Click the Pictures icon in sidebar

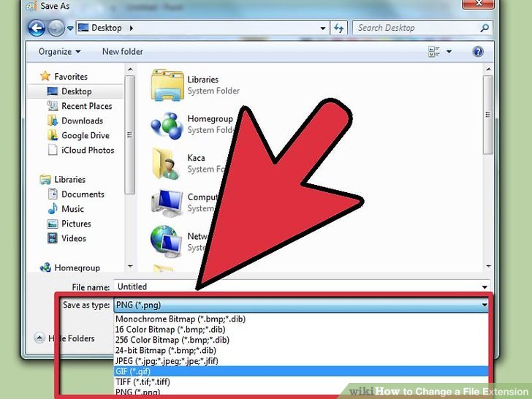tap(53, 224)
